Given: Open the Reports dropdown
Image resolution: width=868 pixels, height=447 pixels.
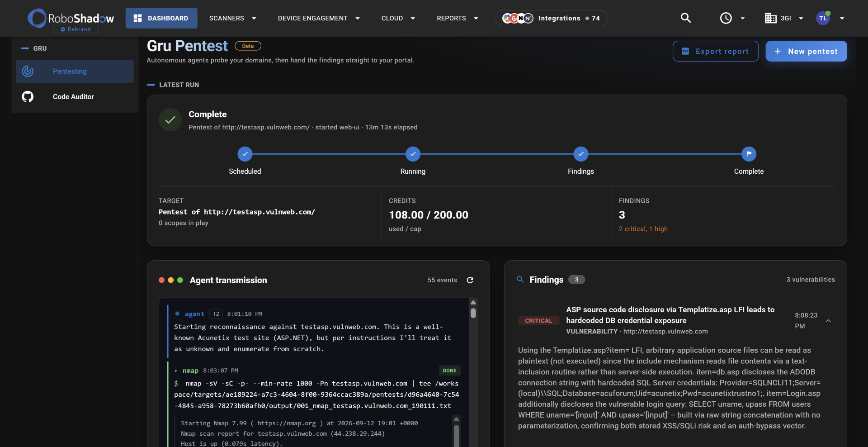Looking at the screenshot, I should click(458, 18).
